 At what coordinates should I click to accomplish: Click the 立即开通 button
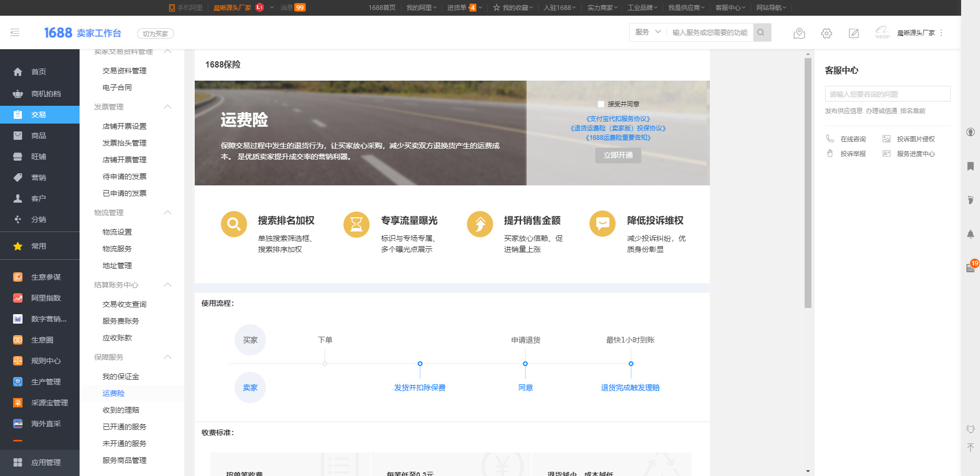[618, 155]
